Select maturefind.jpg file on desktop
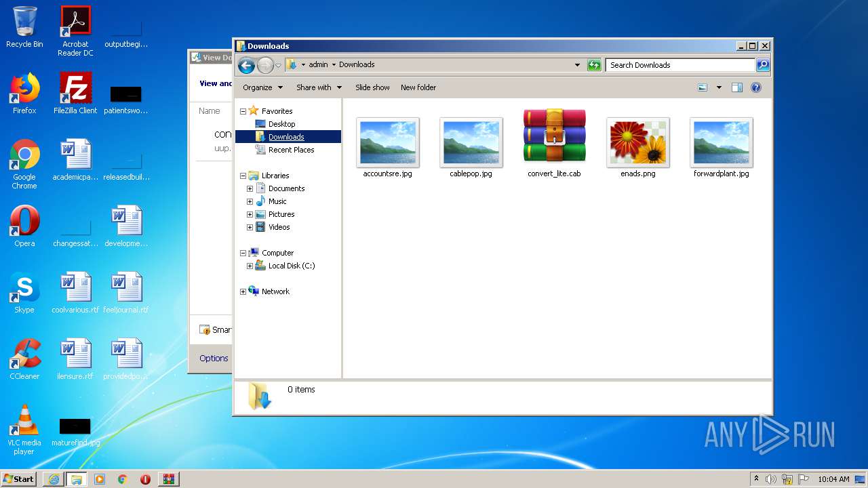This screenshot has height=488, width=868. [x=75, y=431]
